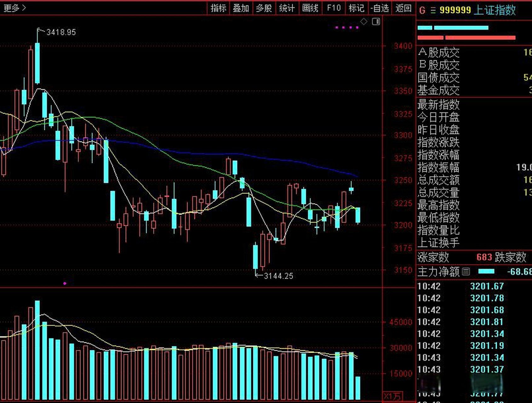532x403 pixels.
Task: Click the 15000 volume axis label
Action: click(x=401, y=374)
